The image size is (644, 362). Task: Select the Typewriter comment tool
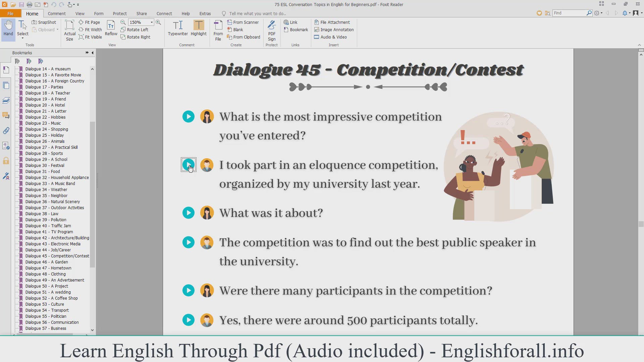(x=178, y=28)
